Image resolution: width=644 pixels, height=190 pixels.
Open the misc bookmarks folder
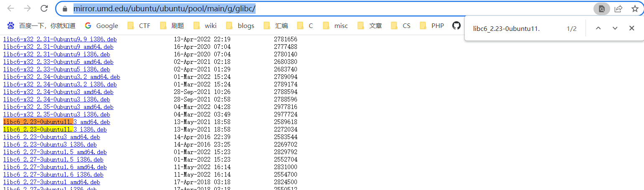pyautogui.click(x=335, y=26)
